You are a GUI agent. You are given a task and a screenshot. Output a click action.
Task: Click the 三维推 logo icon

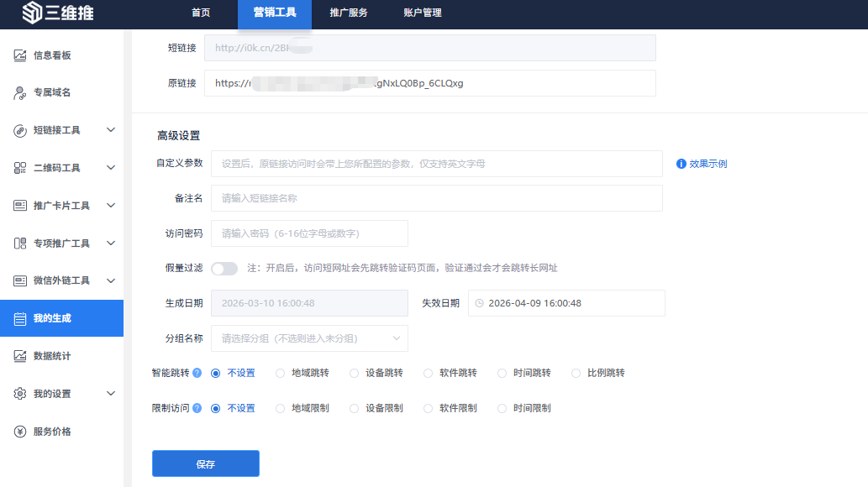pos(32,13)
